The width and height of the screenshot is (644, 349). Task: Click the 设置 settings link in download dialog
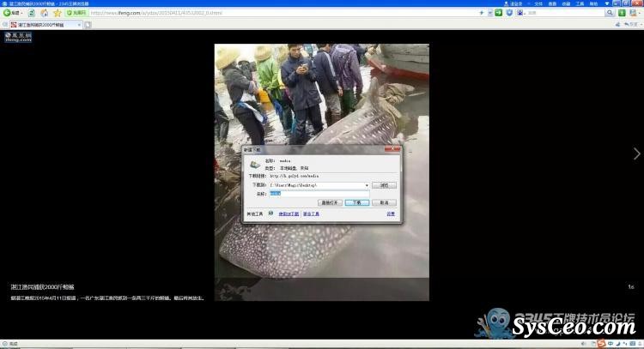[x=391, y=214]
